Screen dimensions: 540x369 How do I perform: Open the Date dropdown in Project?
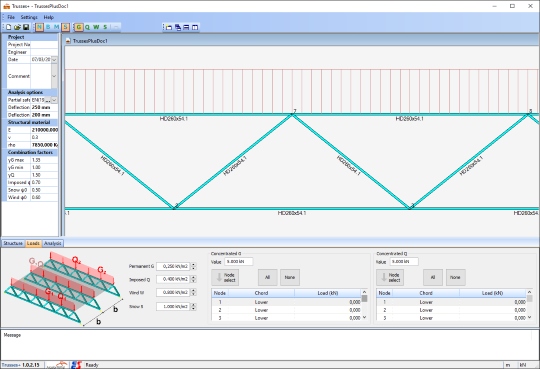click(54, 60)
